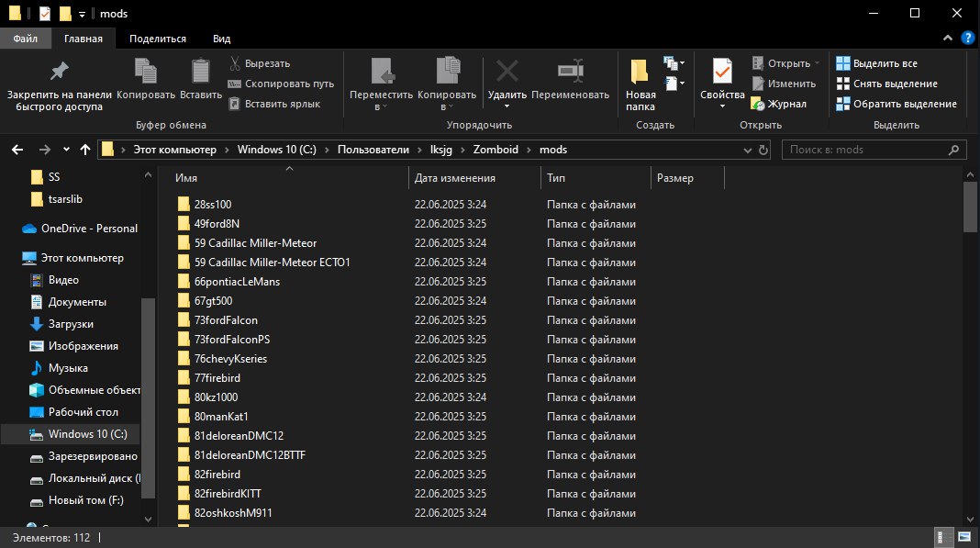The image size is (980, 548).
Task: Open Переместить в move menu
Action: coord(381,85)
